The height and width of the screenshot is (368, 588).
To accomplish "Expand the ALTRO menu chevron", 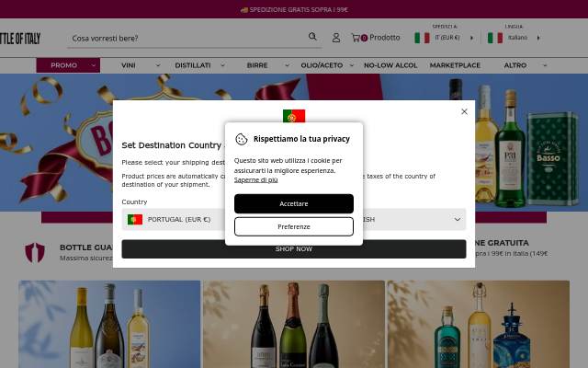I will point(545,65).
